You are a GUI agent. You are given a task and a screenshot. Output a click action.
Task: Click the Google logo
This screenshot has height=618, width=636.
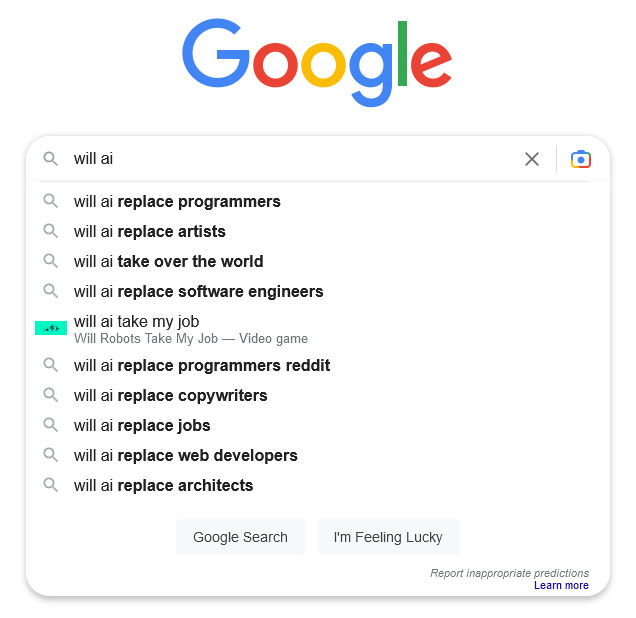[317, 62]
